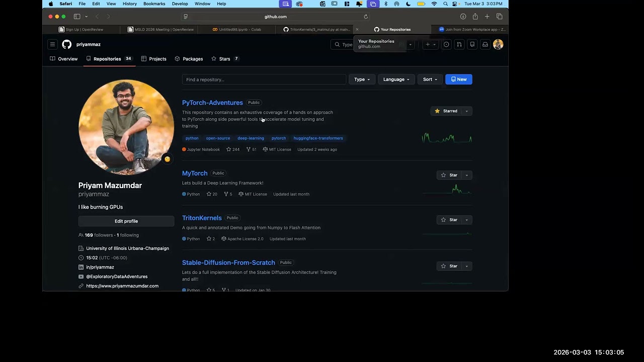The width and height of the screenshot is (644, 362).
Task: Click the Find a repository search field
Action: coord(264,79)
